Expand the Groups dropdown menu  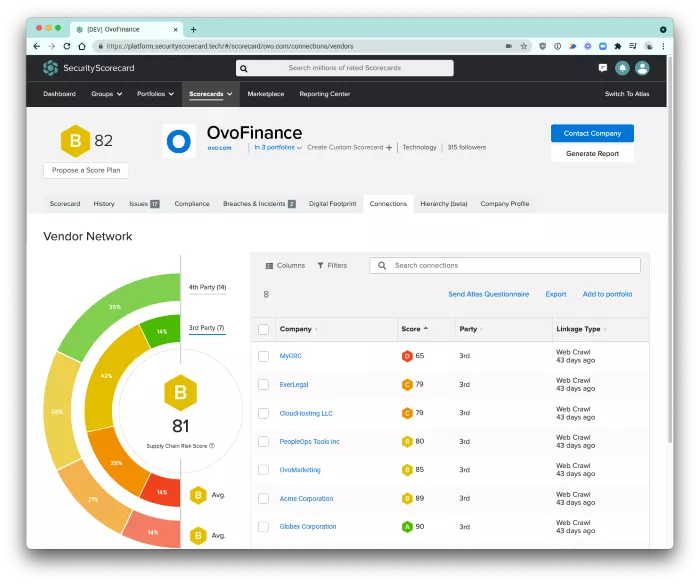click(107, 94)
